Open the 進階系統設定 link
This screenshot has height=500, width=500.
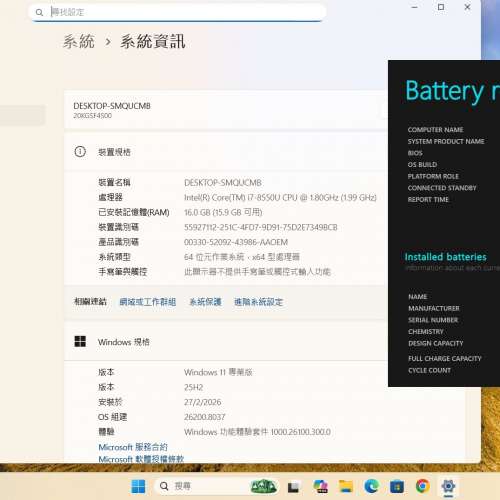259,302
